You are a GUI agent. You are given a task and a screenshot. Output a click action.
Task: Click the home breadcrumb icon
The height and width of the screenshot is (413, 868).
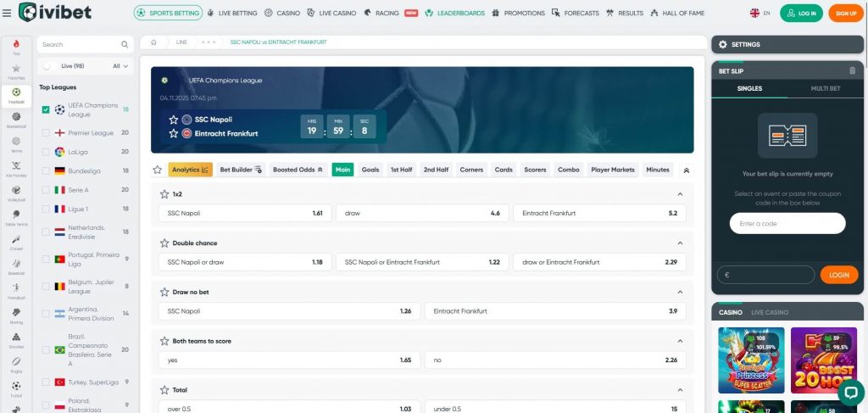[x=153, y=42]
